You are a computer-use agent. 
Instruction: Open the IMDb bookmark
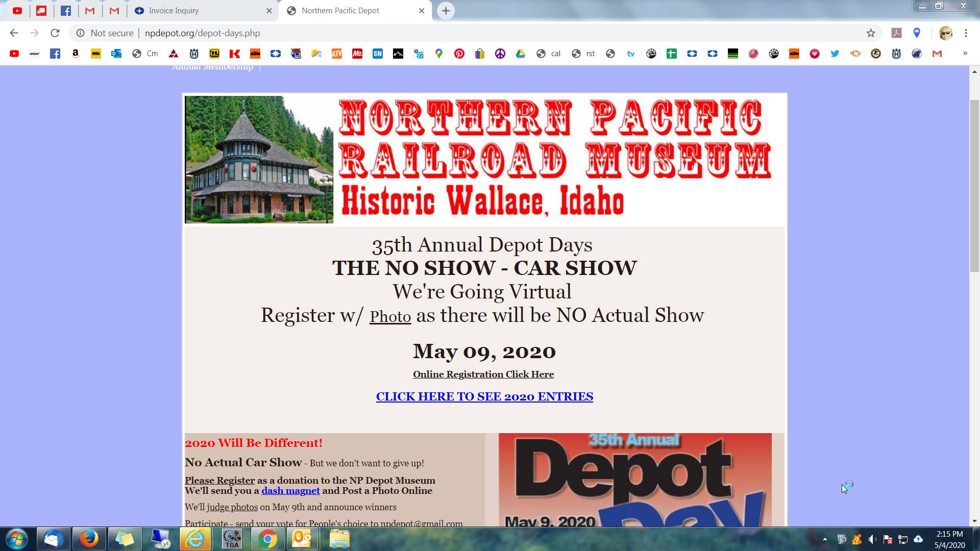coord(96,54)
